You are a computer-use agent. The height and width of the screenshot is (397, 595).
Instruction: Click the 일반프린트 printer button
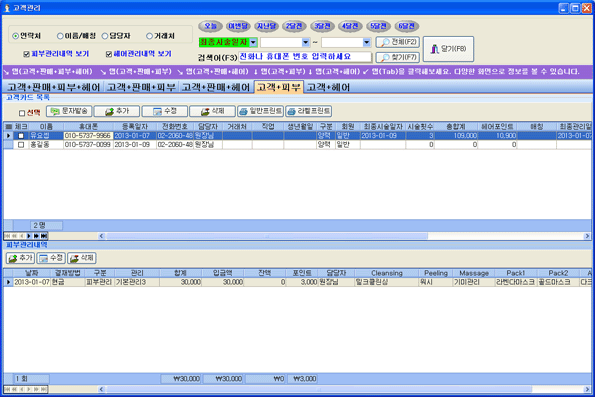pos(260,111)
